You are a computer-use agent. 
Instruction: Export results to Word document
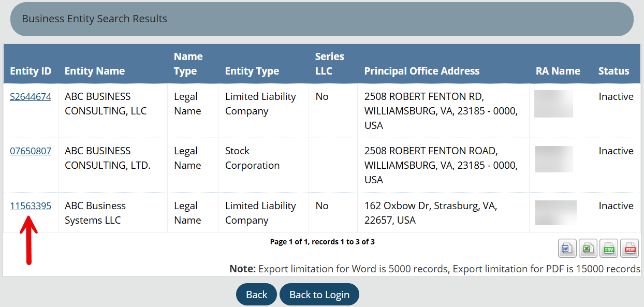567,248
